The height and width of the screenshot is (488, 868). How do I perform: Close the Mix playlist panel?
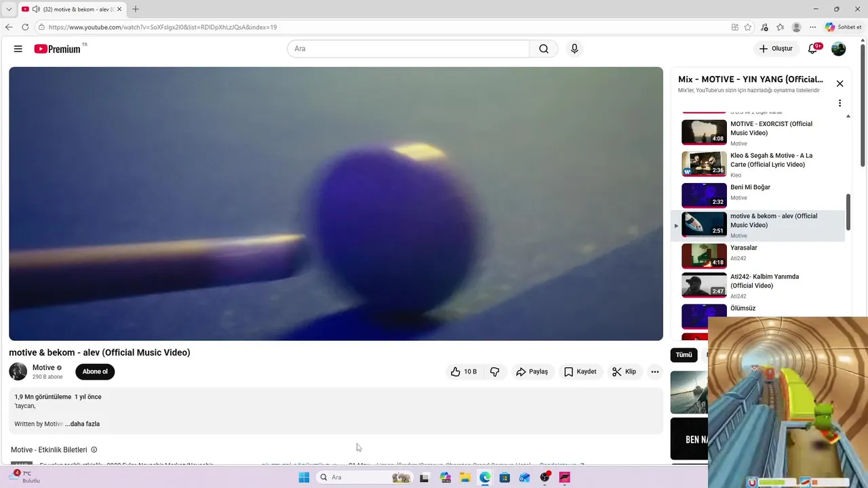click(x=840, y=83)
